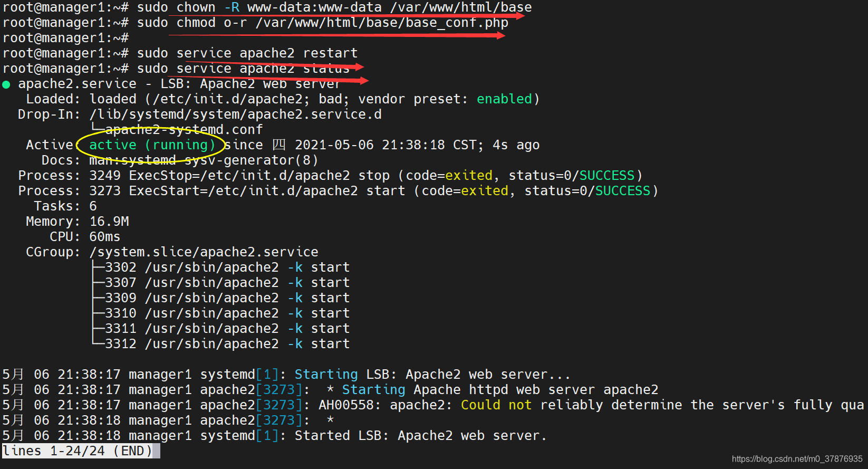Click the process row with PID 3309

221,298
